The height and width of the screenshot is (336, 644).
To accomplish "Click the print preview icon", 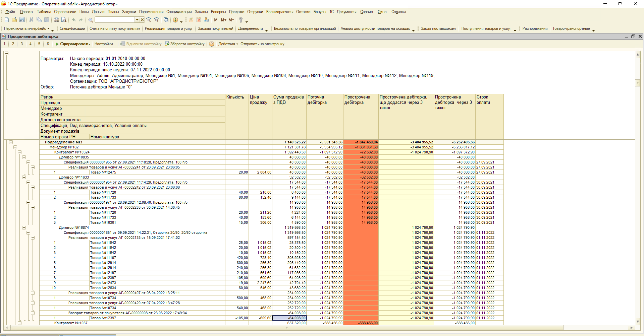I will pyautogui.click(x=64, y=20).
